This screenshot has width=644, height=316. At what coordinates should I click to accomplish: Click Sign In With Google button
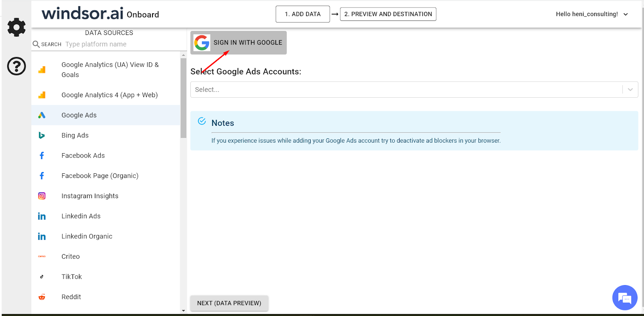[x=239, y=43]
